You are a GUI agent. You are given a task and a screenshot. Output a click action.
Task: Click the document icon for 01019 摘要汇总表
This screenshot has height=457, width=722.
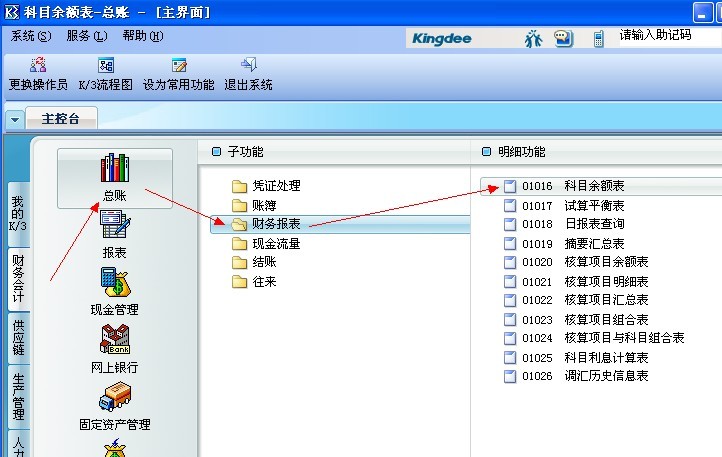coord(510,243)
